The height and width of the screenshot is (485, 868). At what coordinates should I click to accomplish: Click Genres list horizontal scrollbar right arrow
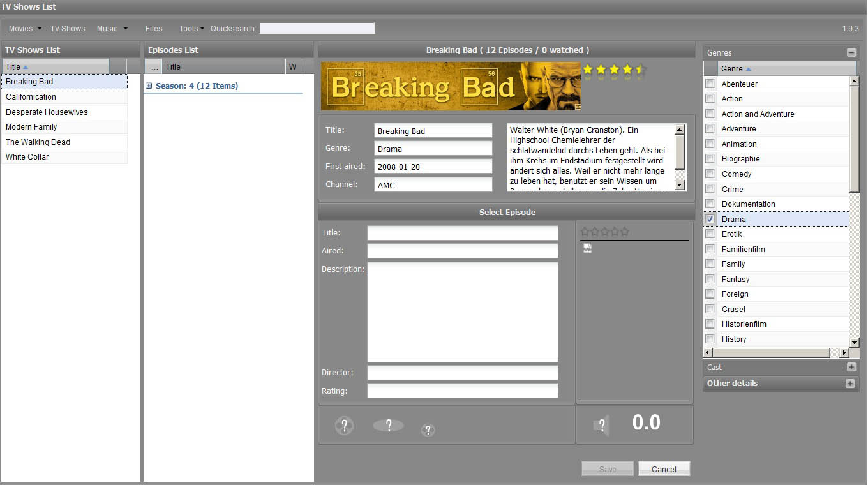[x=844, y=353]
